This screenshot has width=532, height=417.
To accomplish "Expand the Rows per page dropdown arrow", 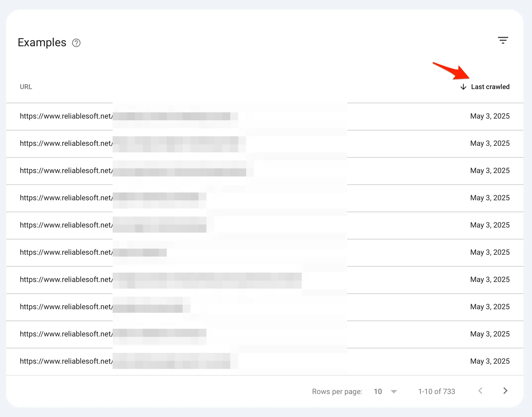I will [x=394, y=391].
